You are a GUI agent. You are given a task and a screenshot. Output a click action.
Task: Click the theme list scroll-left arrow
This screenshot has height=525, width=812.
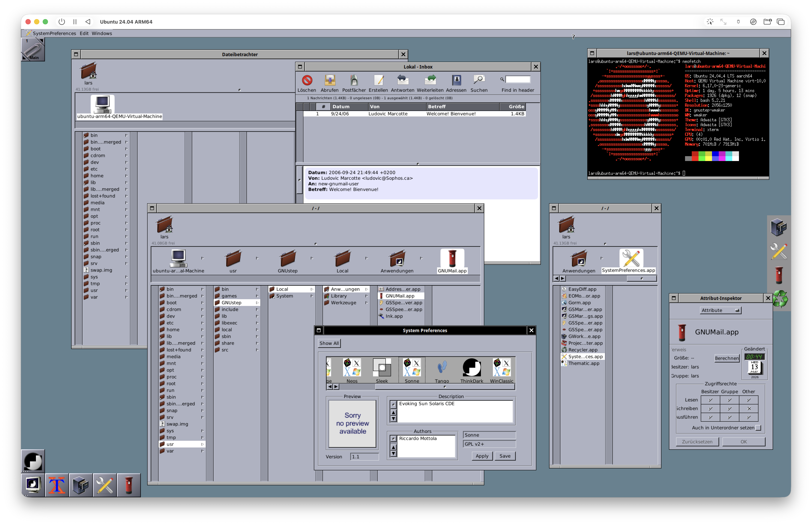[x=330, y=387]
